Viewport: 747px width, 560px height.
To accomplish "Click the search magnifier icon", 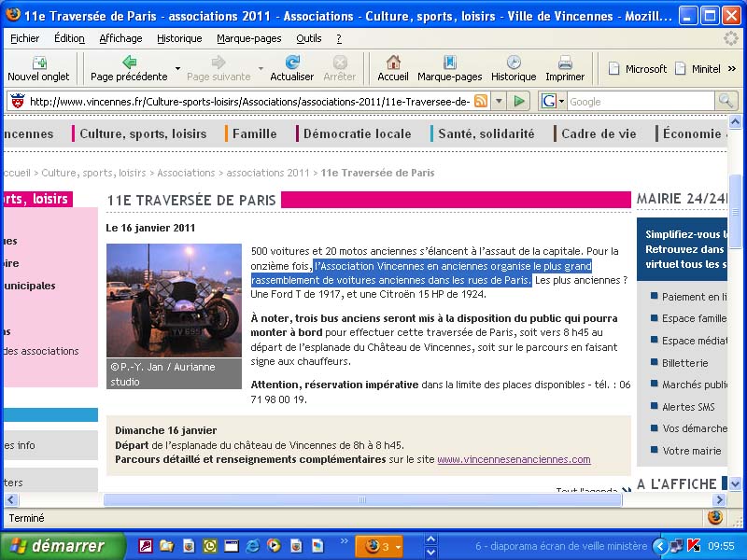I will 726,101.
